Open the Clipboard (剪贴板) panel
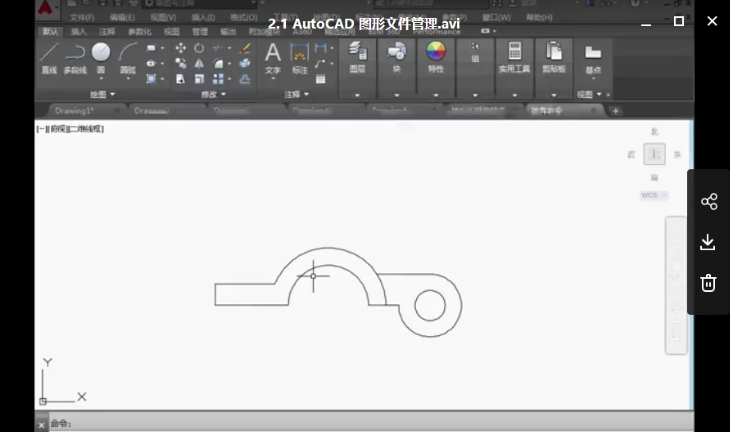The image size is (730, 432). (554, 57)
